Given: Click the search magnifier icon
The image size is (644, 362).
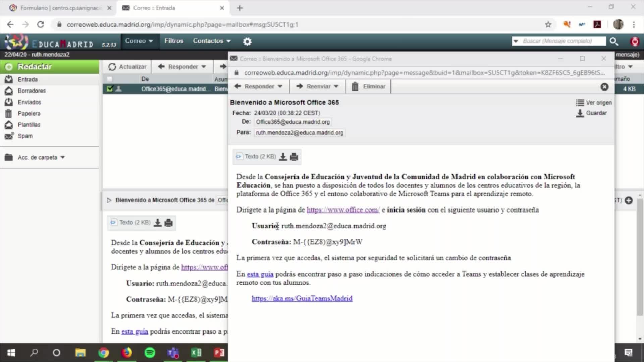Looking at the screenshot, I should (614, 41).
